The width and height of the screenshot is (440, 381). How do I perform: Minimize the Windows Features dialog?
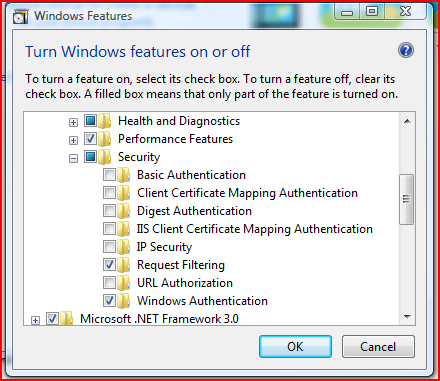tap(347, 12)
